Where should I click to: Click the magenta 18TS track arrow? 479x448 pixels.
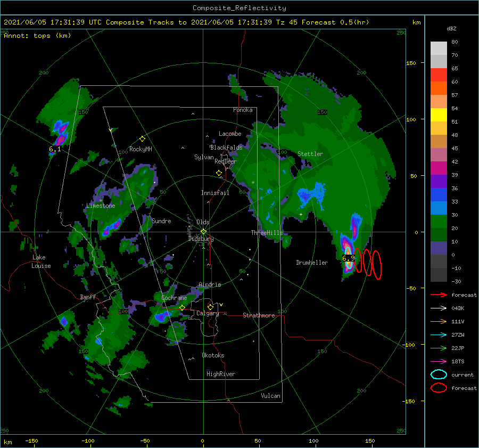click(439, 361)
